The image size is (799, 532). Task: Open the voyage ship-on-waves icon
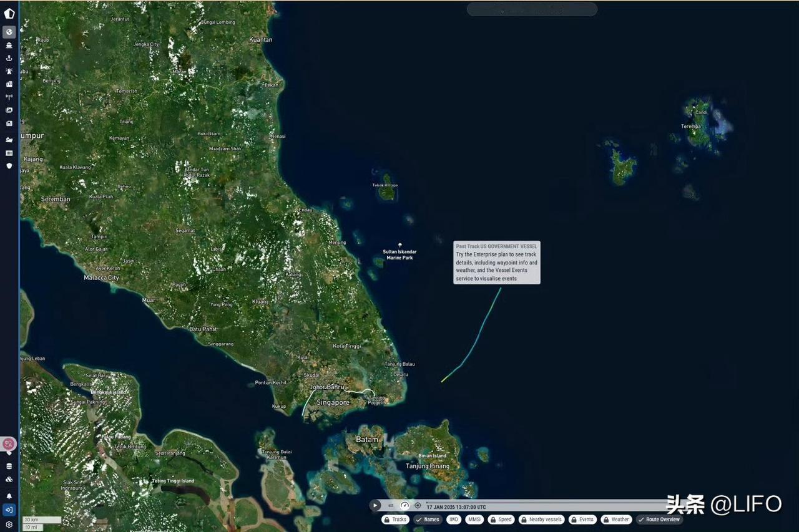coord(9,140)
